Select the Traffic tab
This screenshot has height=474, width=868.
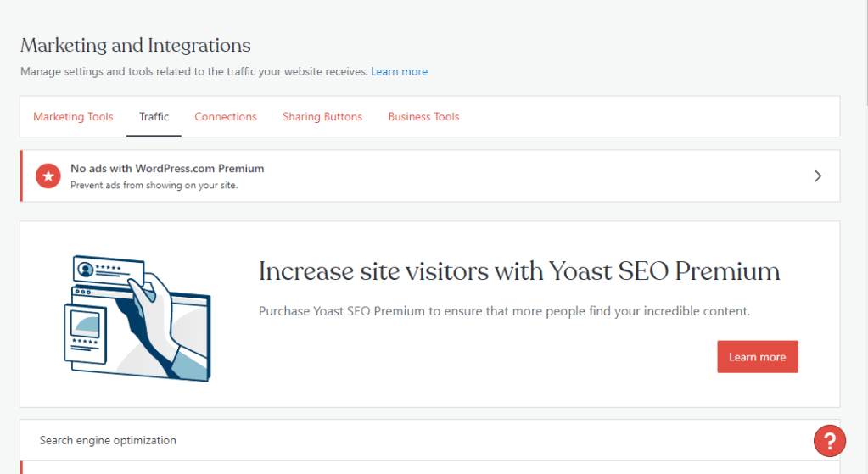click(x=154, y=117)
